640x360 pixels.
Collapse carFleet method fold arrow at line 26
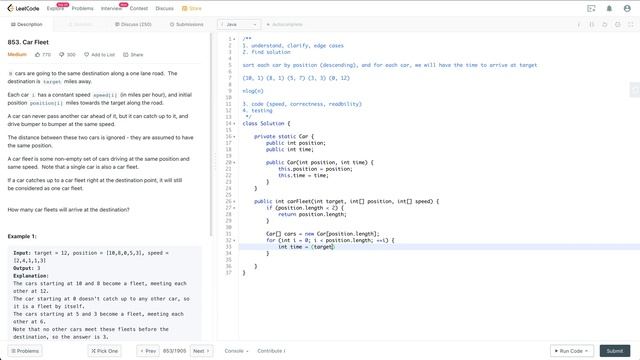point(234,201)
